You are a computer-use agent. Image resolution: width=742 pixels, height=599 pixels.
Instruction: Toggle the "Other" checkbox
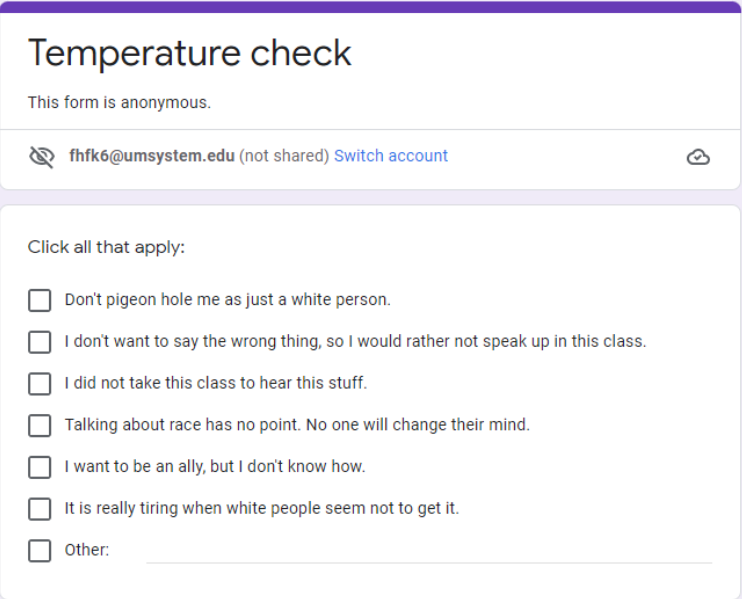(x=40, y=550)
